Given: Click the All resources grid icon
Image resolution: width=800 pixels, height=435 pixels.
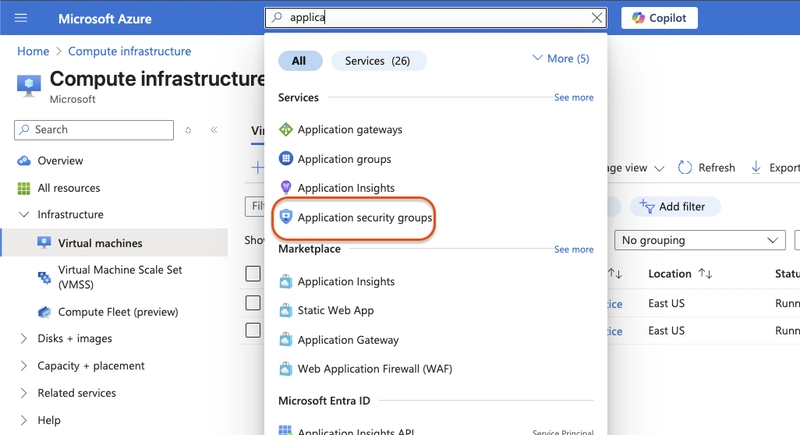Looking at the screenshot, I should click(x=23, y=188).
